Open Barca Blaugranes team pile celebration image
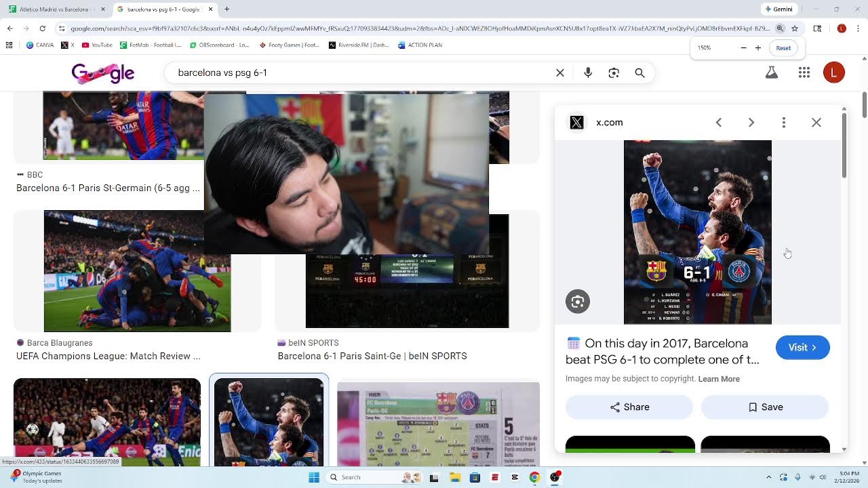The image size is (868, 488). (137, 271)
